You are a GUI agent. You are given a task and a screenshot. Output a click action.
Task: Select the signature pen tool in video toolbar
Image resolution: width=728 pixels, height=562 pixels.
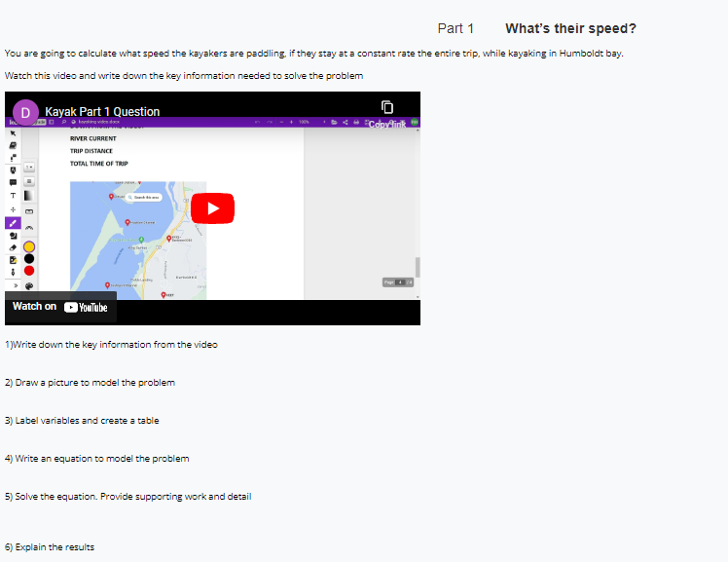pos(13,272)
